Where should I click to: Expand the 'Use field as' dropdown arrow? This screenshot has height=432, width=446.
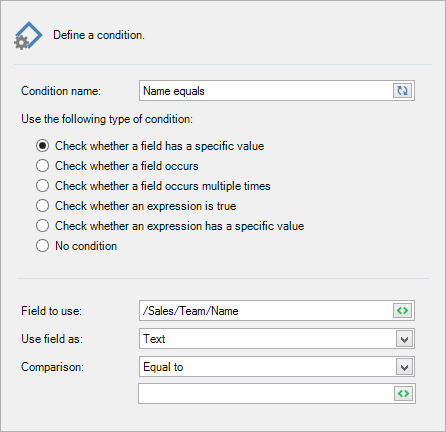[x=404, y=339]
